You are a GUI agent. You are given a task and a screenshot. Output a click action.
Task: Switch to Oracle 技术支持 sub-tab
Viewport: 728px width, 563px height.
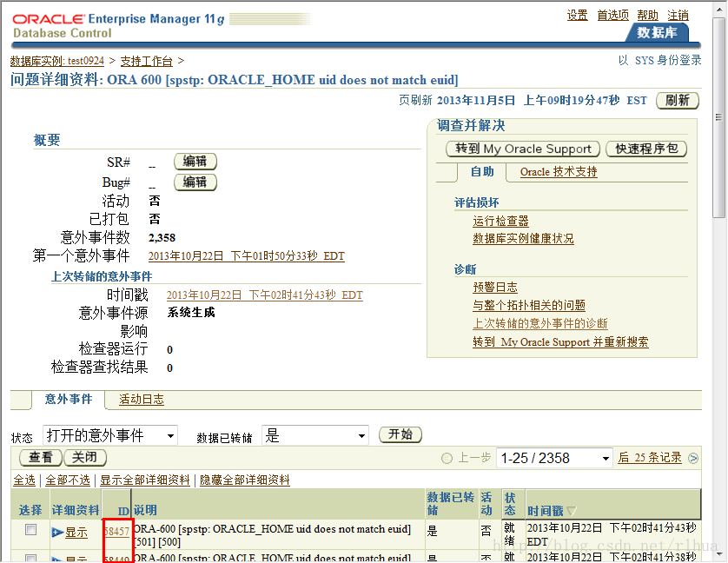tap(559, 171)
